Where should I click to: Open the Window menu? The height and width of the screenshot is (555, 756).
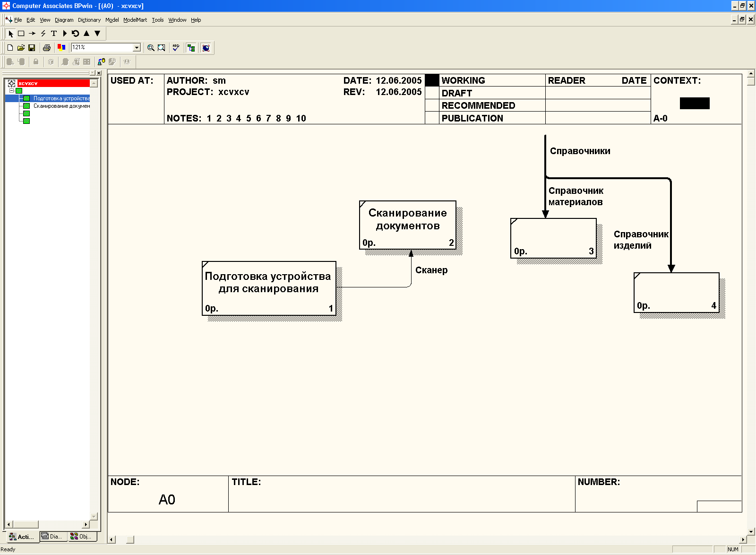click(x=178, y=20)
